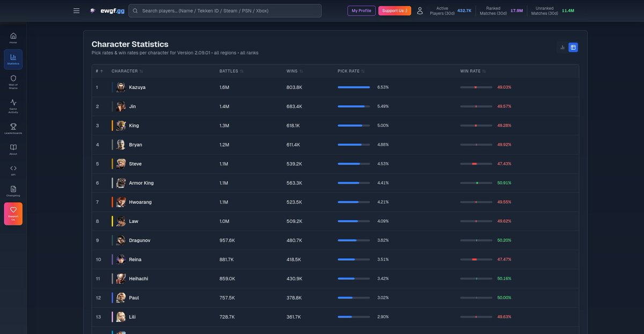Click Bryan's 49.92% win rate
This screenshot has height=334, width=644.
504,144
